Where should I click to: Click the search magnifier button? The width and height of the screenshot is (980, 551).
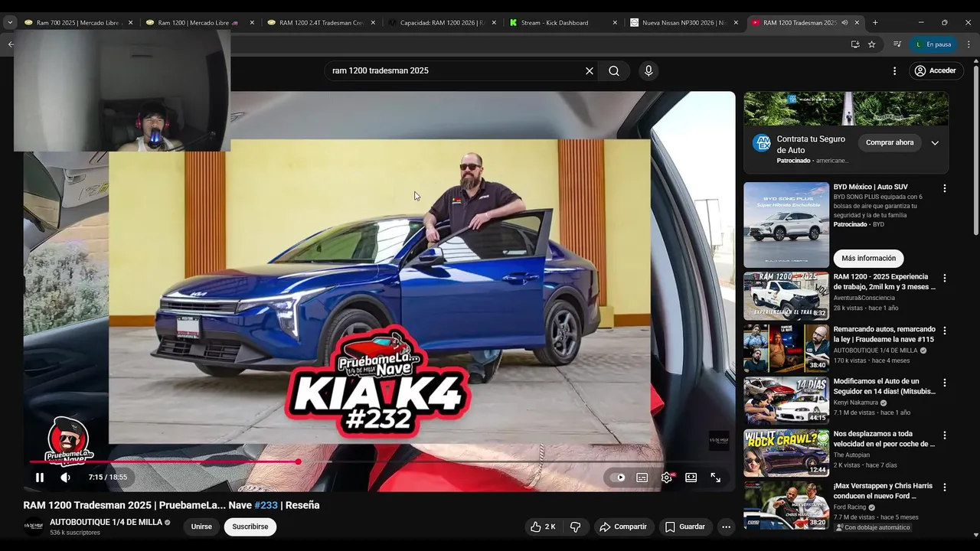click(614, 71)
